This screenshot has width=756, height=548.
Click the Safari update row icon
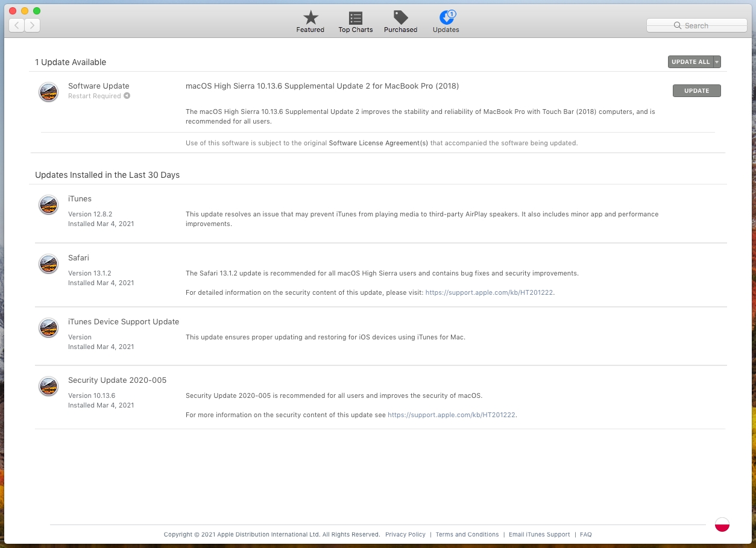point(49,264)
